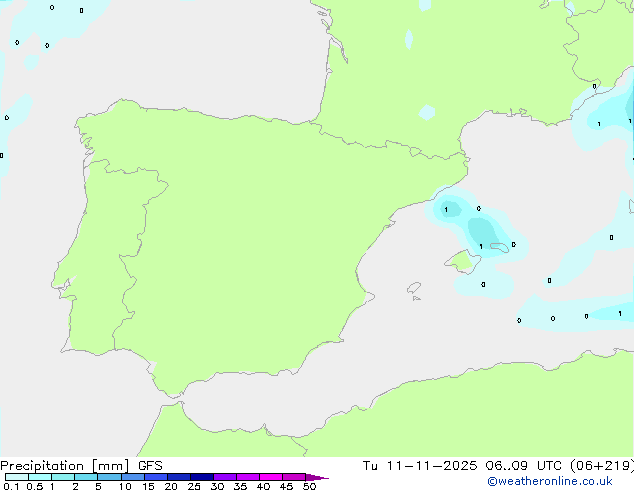Click the 5–10 mm legend color swatch

[x=109, y=477]
